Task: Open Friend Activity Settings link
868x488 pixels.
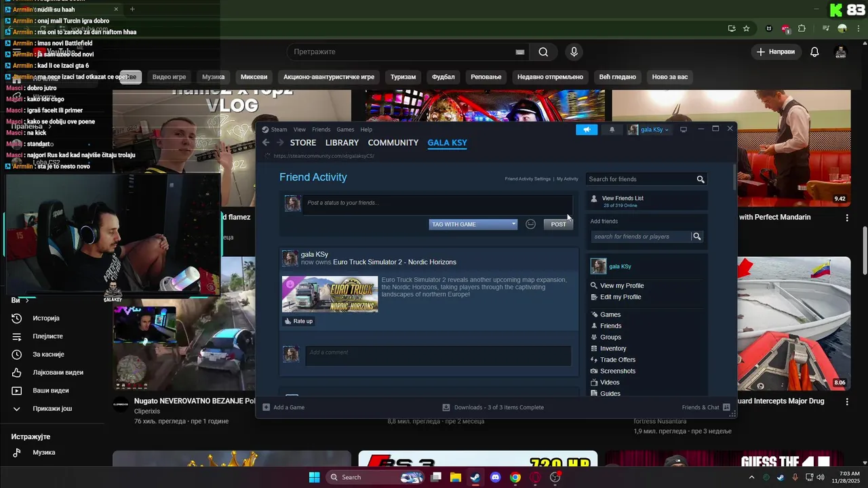Action: 528,179
